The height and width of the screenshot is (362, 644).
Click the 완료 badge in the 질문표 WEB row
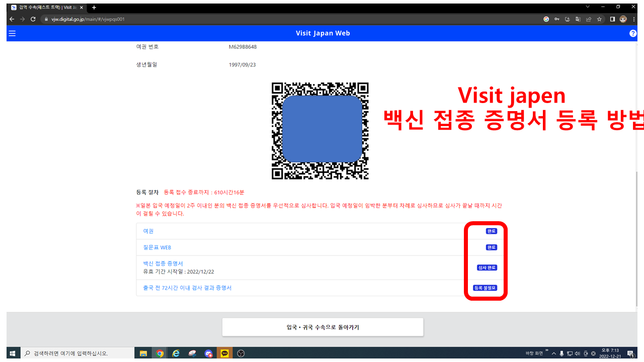point(492,247)
